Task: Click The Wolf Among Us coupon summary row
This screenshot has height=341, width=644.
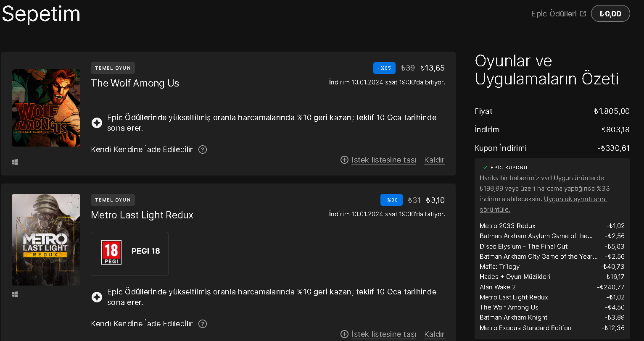Action: click(552, 307)
